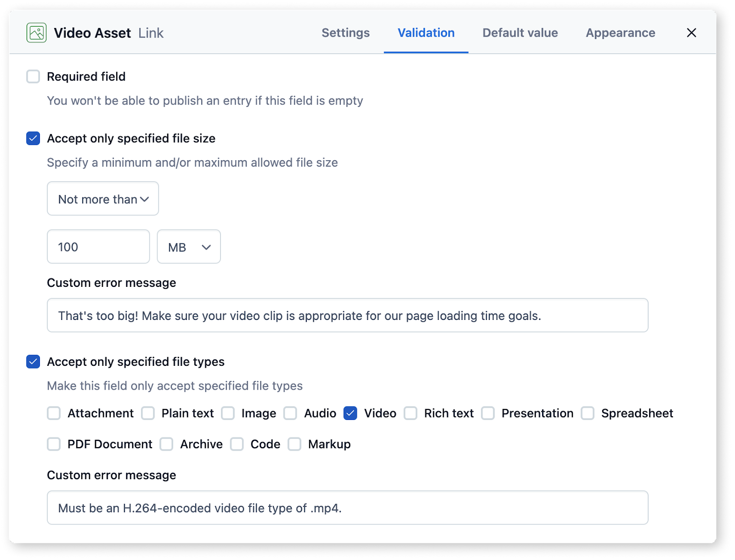Switch to the Settings tab
Image resolution: width=735 pixels, height=560 pixels.
pos(345,33)
